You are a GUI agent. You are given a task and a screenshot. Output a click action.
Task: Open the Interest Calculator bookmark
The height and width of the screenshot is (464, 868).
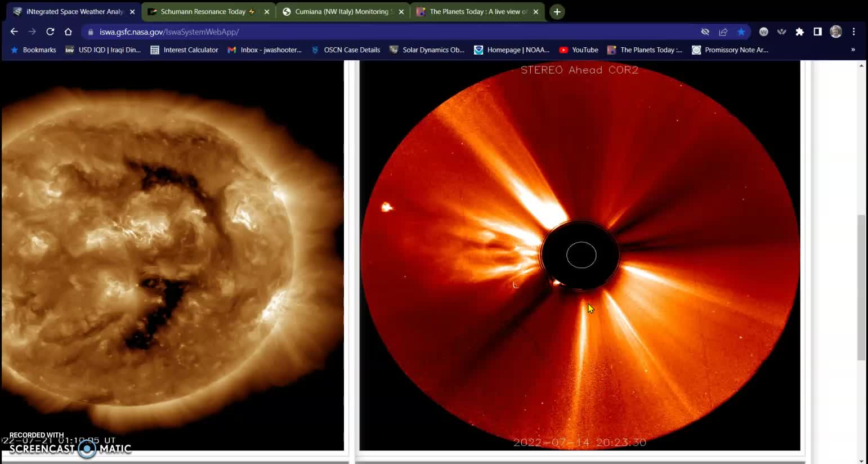184,50
